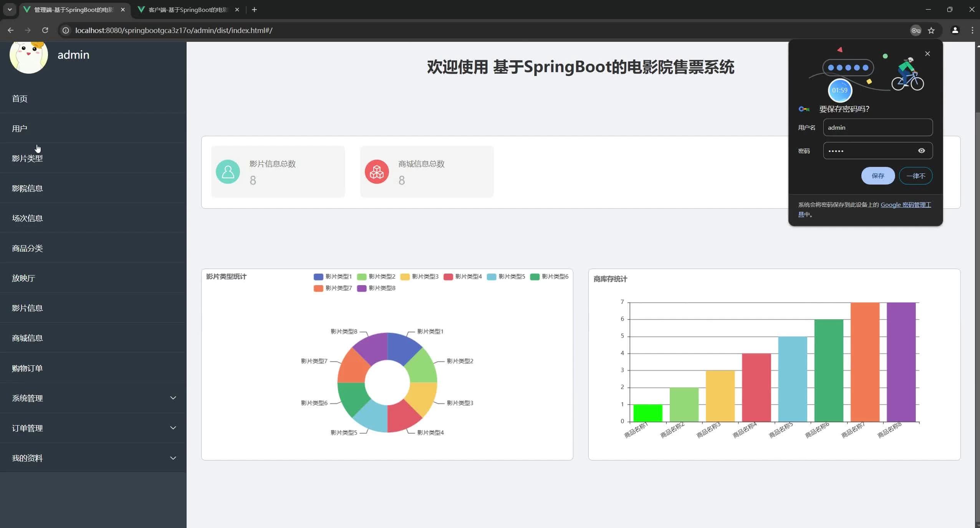The image size is (980, 528).
Task: Open the Chrome three-dot menu
Action: tap(972, 30)
